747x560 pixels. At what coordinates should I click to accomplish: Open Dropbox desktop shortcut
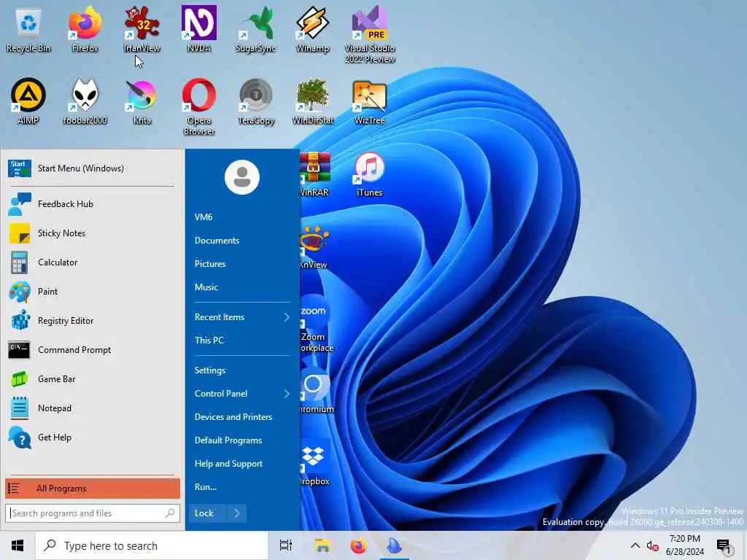click(315, 463)
